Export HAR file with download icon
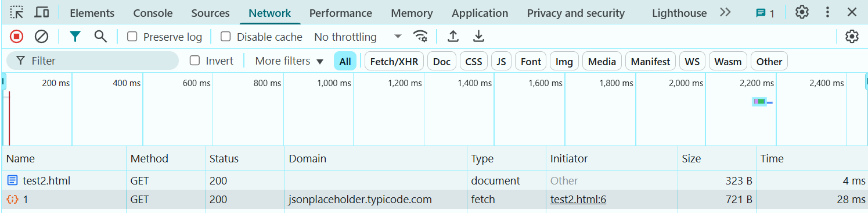This screenshot has height=213, width=868. click(x=478, y=37)
